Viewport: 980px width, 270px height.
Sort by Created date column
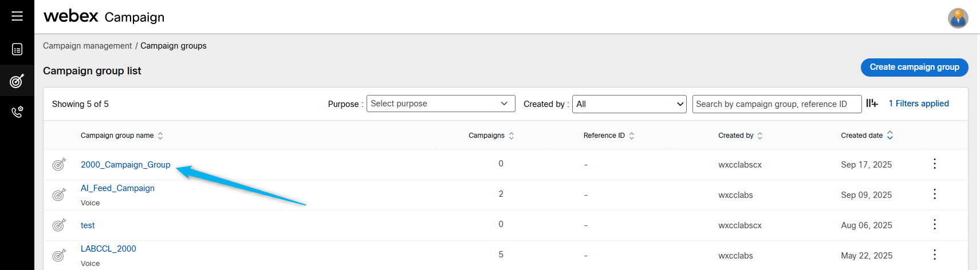(890, 136)
